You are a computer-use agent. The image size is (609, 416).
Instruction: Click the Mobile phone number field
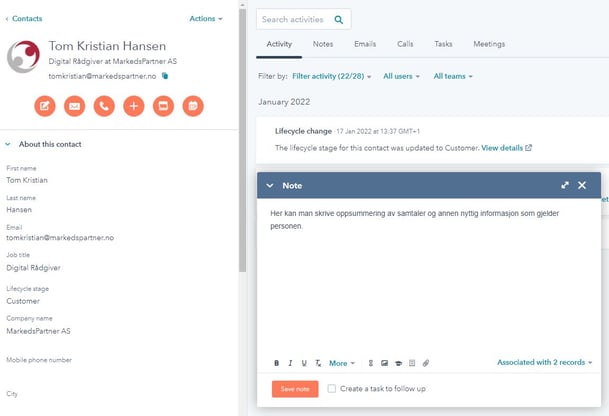point(39,360)
